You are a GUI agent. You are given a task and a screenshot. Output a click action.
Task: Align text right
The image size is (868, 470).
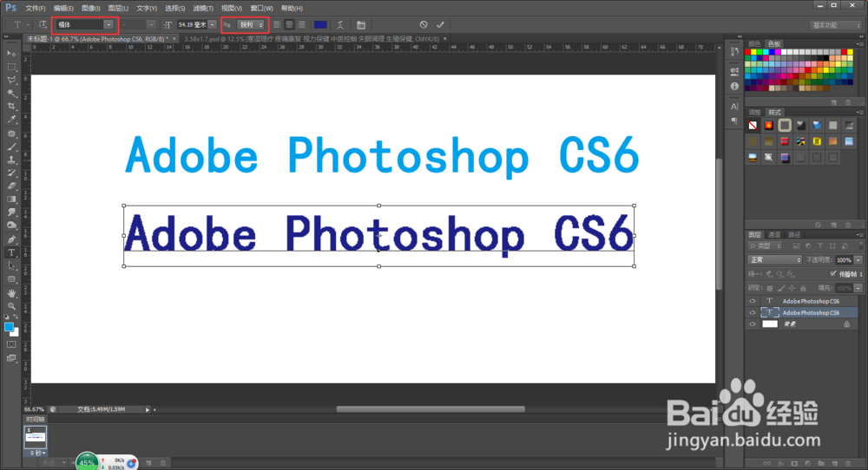[x=301, y=24]
